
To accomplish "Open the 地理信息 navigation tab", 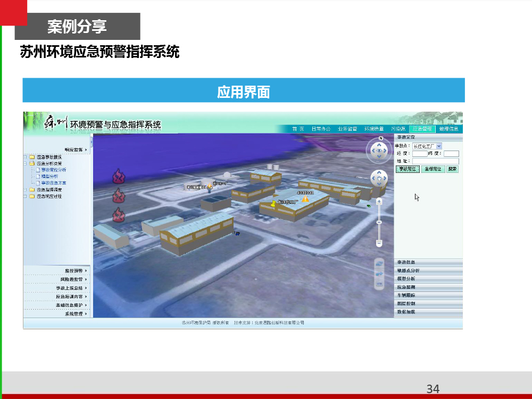I will (x=448, y=129).
